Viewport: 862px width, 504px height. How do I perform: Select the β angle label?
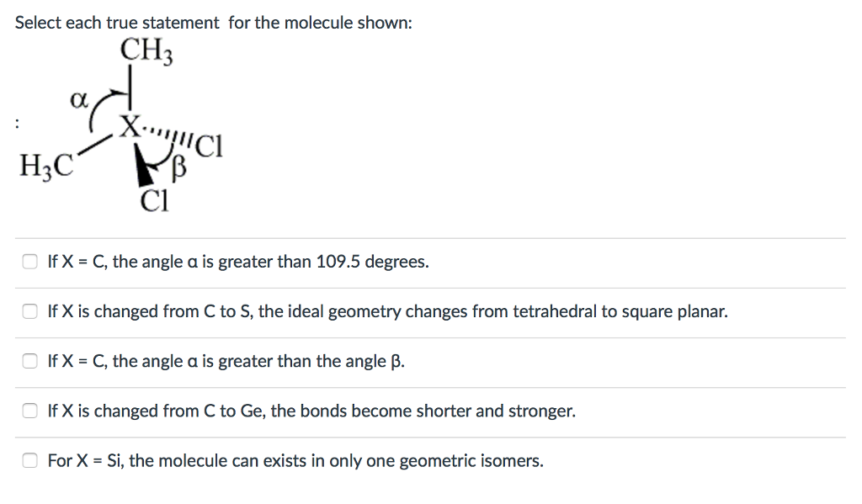coord(179,168)
